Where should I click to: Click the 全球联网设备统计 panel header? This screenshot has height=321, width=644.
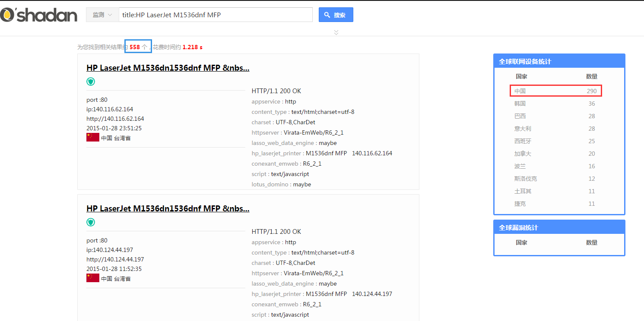pos(559,61)
